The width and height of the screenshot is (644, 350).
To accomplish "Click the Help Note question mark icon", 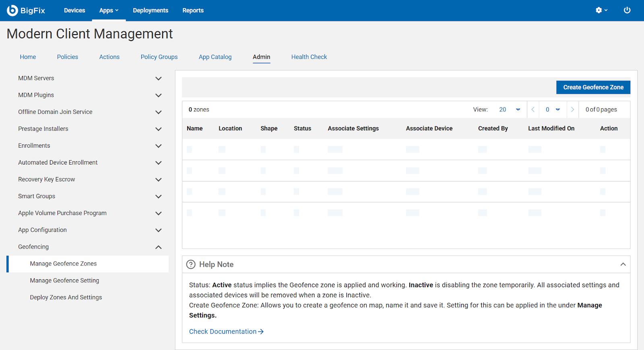I will 191,264.
